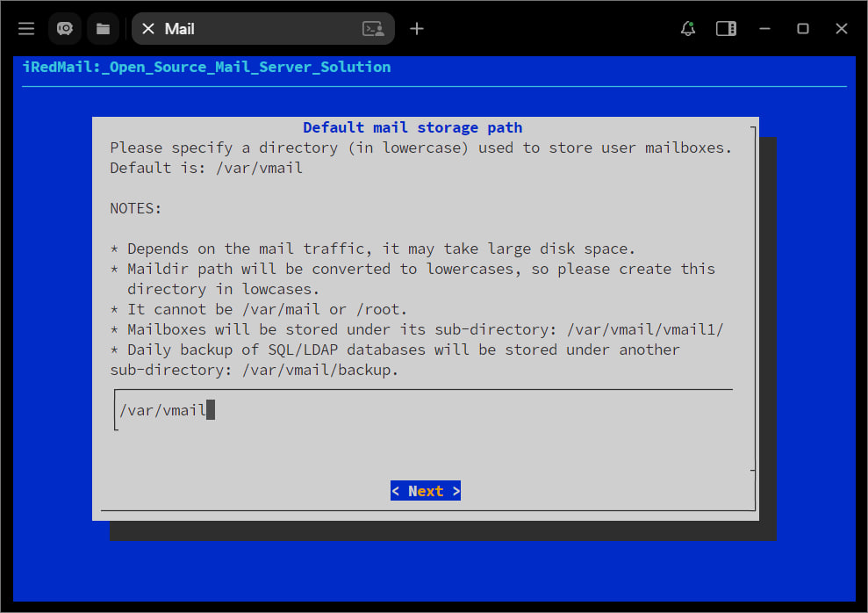
Task: Click the text cursor block after /var/vmail
Action: [x=211, y=410]
